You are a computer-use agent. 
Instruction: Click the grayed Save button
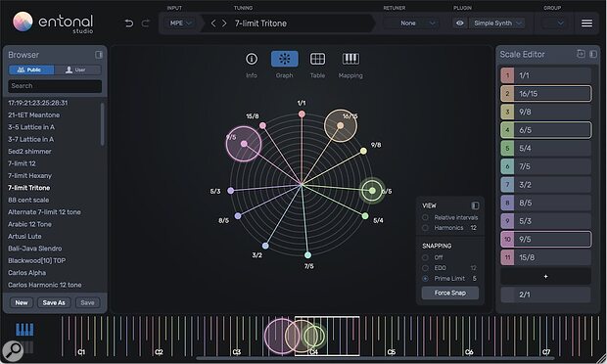coord(87,302)
